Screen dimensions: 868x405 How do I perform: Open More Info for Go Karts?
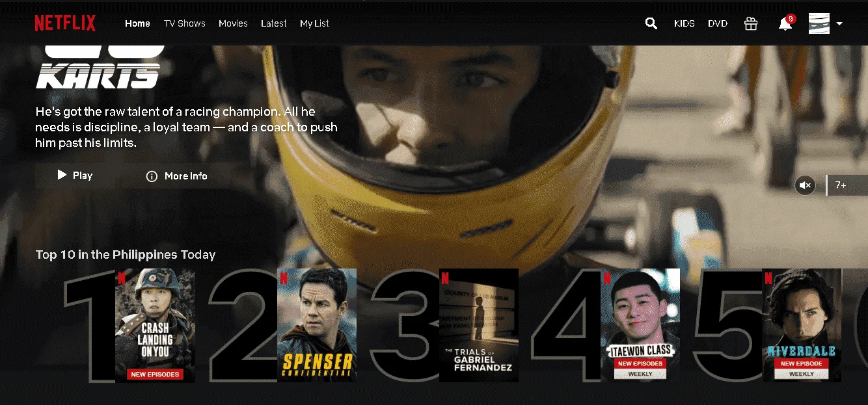pos(177,176)
